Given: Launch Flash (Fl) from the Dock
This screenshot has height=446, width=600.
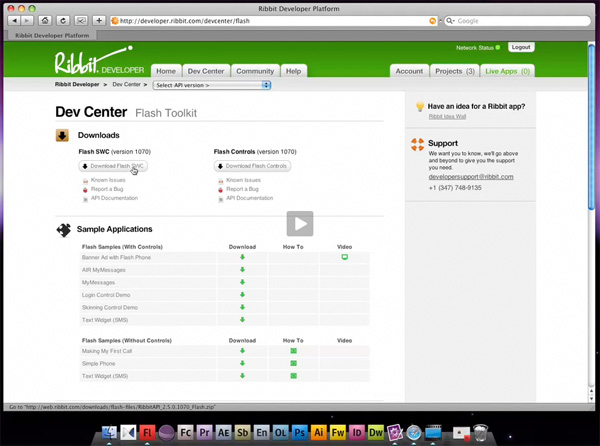Looking at the screenshot, I should [147, 433].
